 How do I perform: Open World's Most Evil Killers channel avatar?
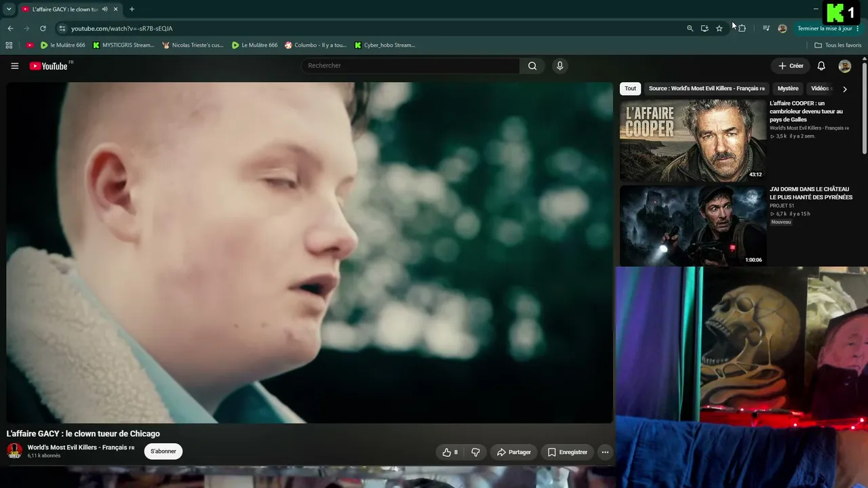coord(14,451)
